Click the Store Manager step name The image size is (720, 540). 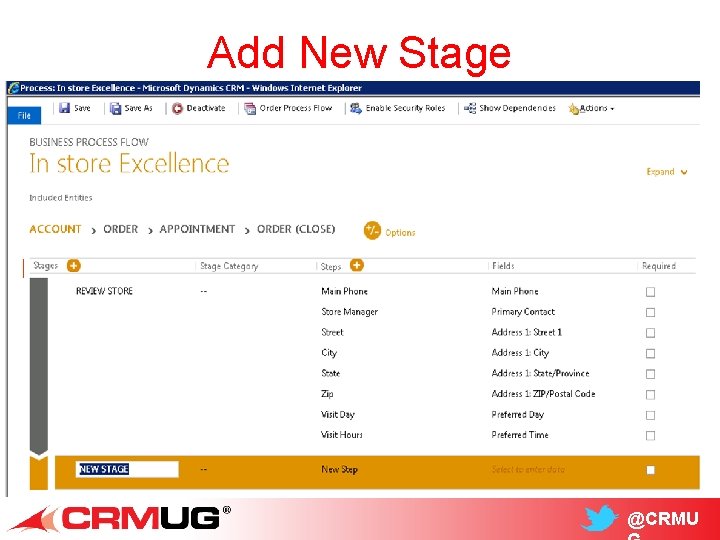tap(349, 312)
